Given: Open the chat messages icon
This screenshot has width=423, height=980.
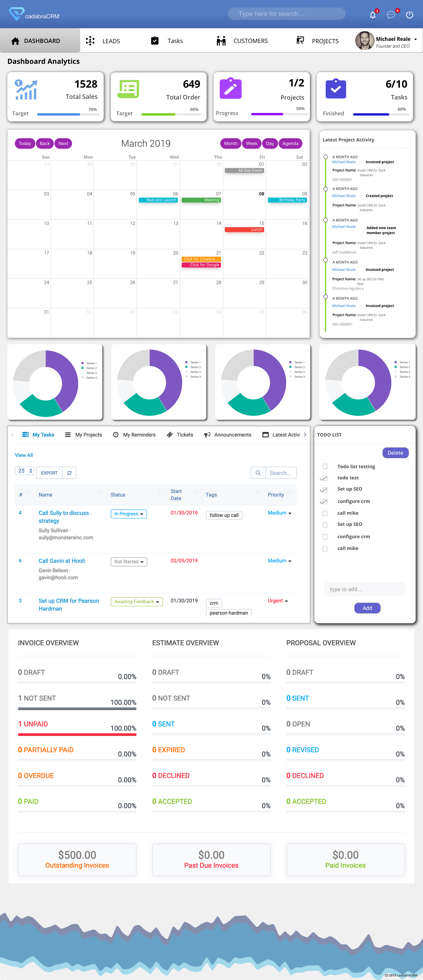Looking at the screenshot, I should [391, 15].
